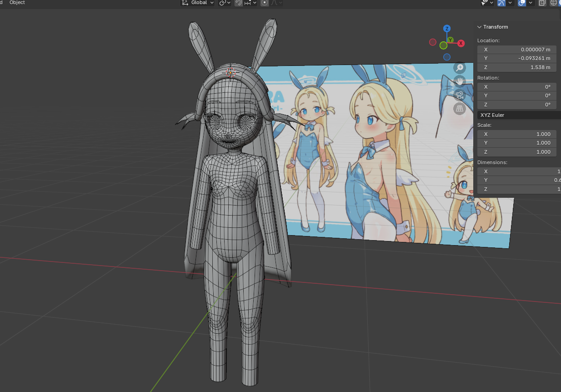Click the pan hand viewport button
561x392 pixels.
[460, 81]
